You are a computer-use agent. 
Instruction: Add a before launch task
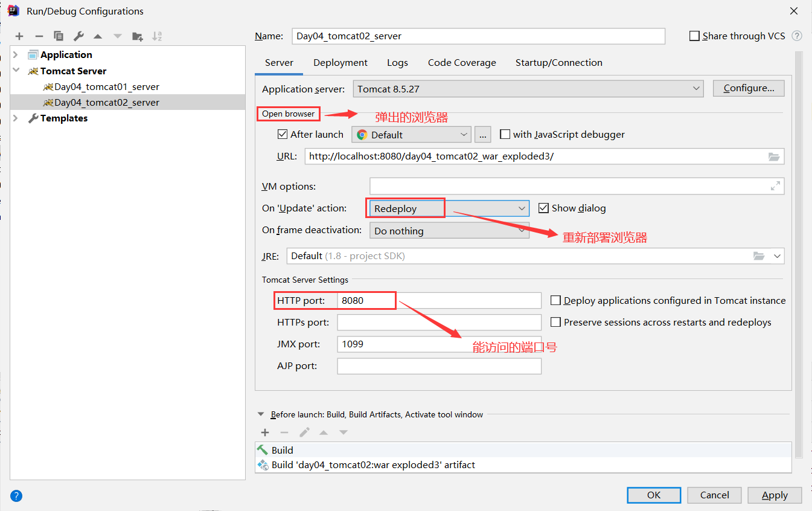click(x=265, y=432)
